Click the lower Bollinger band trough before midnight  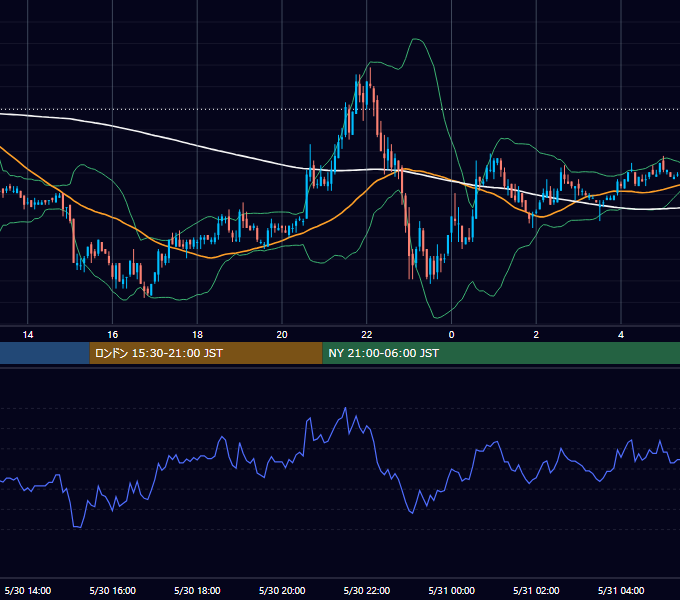tap(437, 318)
